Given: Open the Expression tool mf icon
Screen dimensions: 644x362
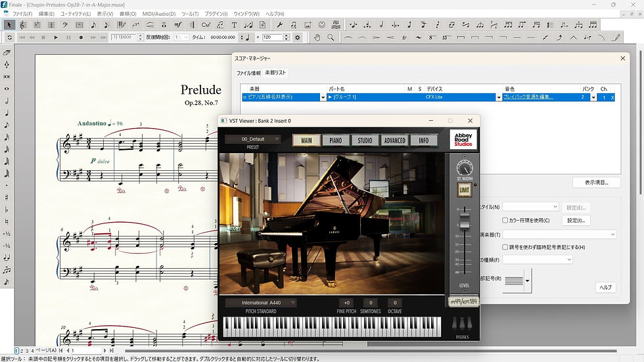Looking at the screenshot, I should pyautogui.click(x=178, y=24).
